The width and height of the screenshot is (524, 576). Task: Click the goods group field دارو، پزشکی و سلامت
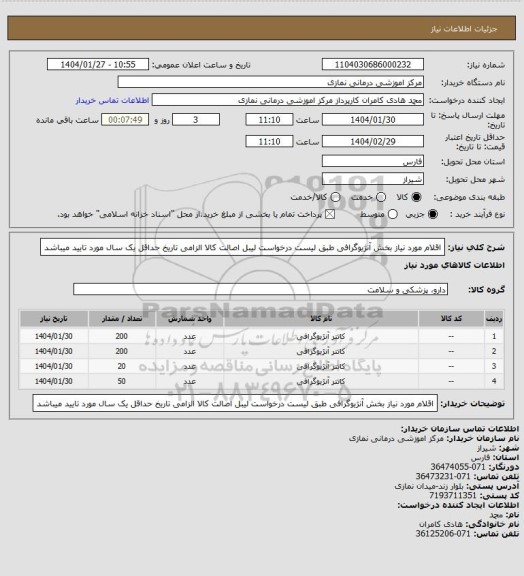coord(261,289)
